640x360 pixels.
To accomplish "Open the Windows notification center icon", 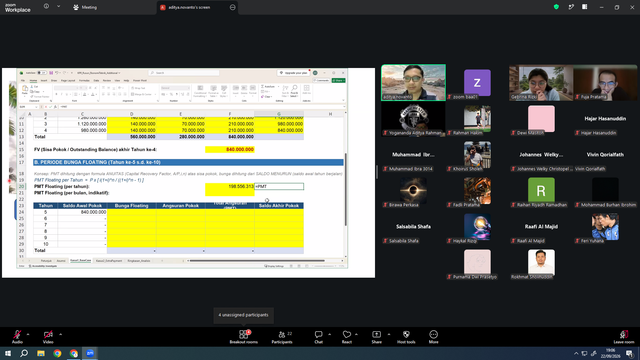I will 629,353.
